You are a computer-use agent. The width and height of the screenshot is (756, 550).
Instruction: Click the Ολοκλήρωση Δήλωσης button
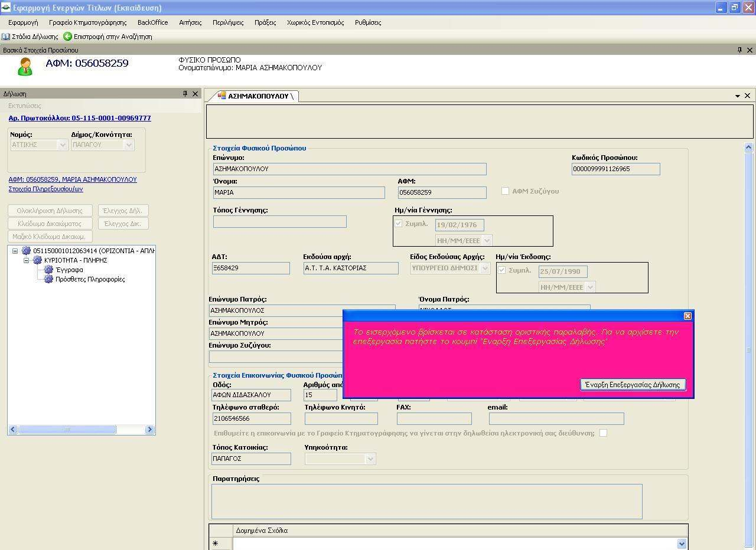(50, 211)
